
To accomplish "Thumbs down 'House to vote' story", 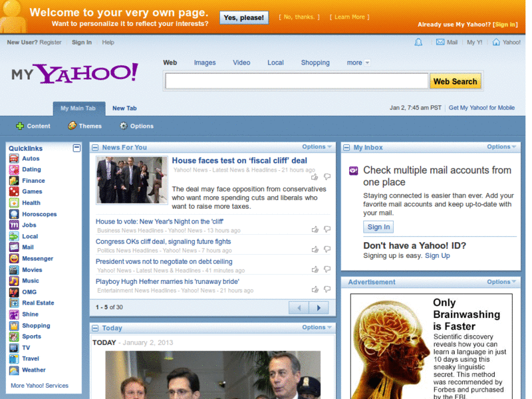I will (327, 229).
